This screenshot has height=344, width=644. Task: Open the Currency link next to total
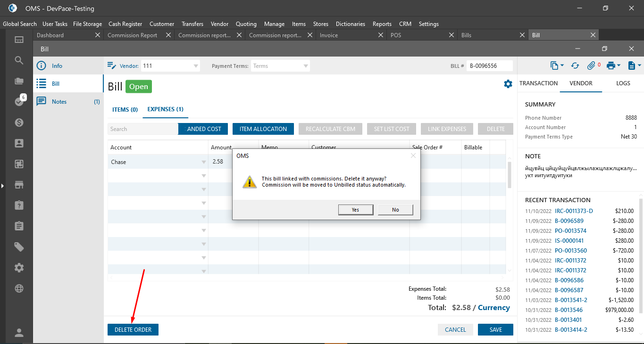[x=494, y=308]
